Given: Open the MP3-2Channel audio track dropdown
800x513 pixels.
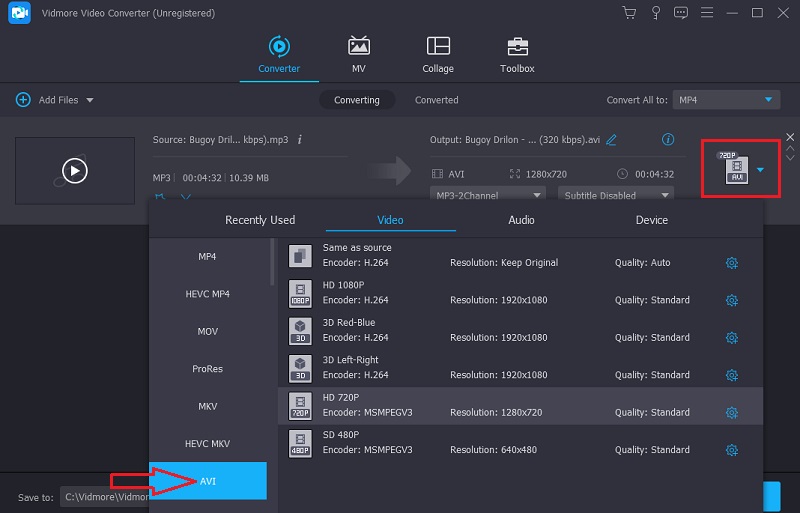Looking at the screenshot, I should [488, 195].
